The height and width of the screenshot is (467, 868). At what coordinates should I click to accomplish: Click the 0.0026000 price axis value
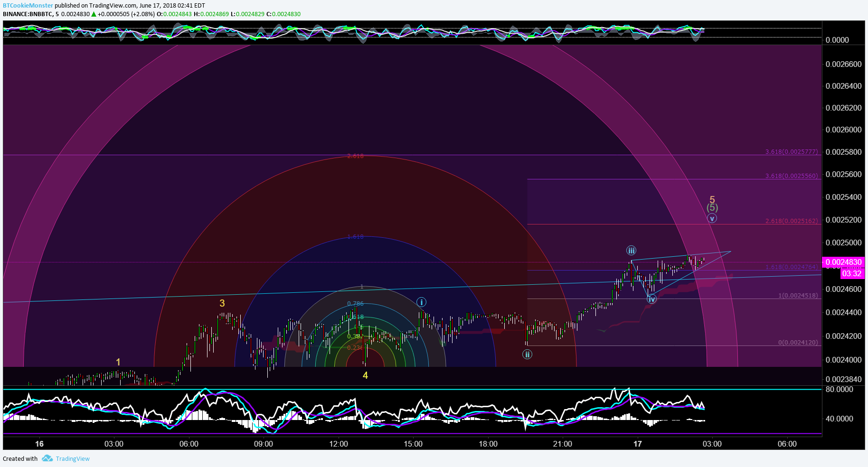(843, 130)
